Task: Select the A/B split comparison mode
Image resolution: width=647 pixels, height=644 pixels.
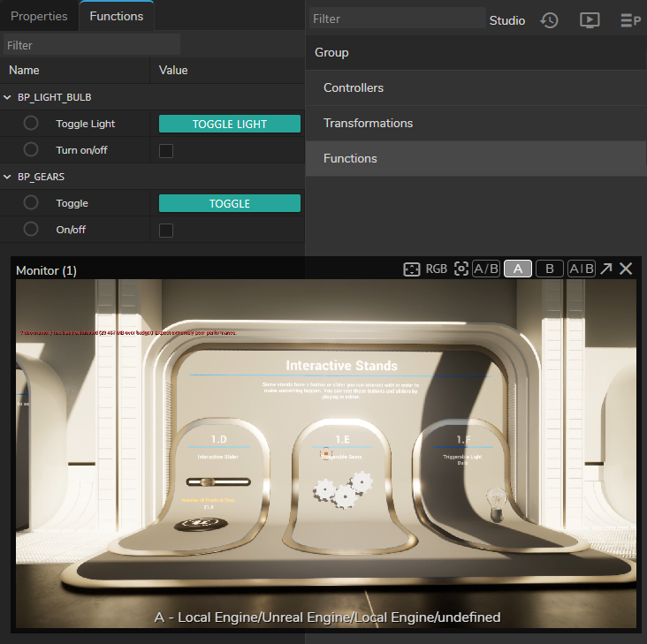Action: pos(485,269)
